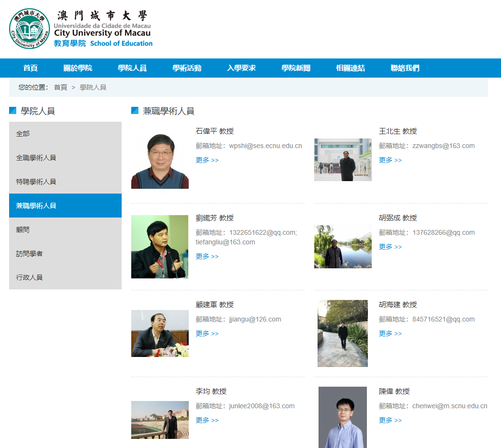
Task: Select 全部 in the sidebar
Action: tap(65, 134)
